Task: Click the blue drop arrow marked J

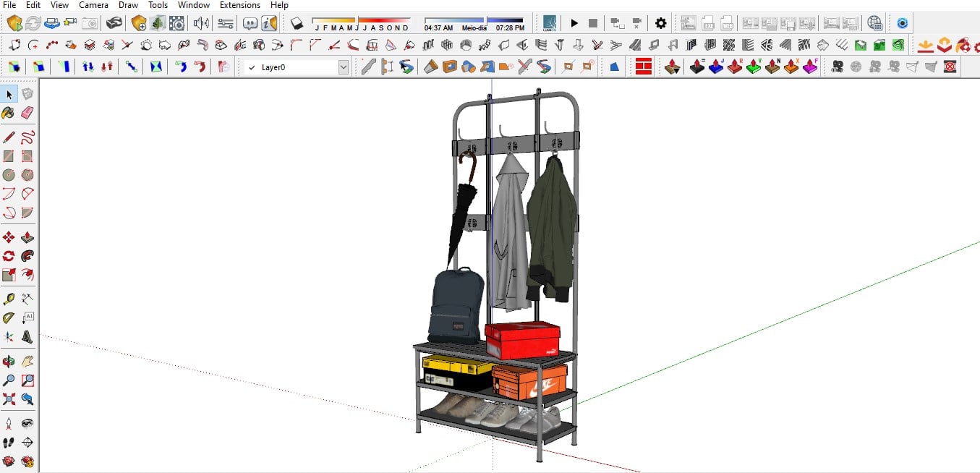Action: pos(716,67)
